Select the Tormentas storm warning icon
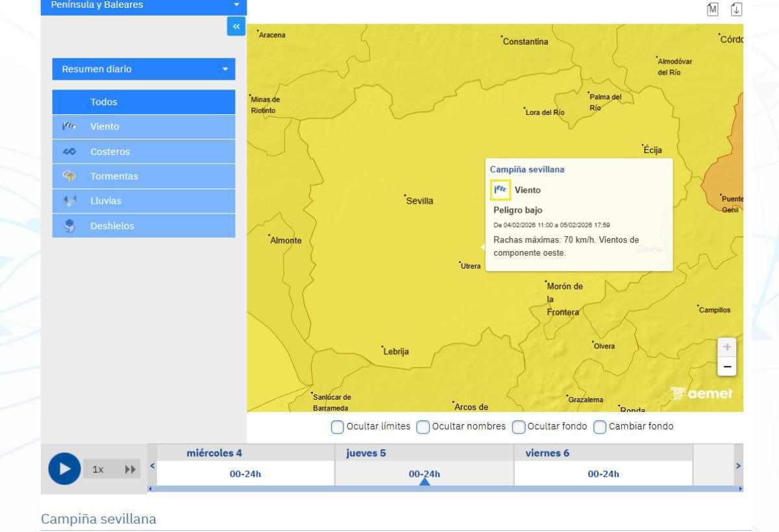This screenshot has width=779, height=532. click(x=69, y=176)
